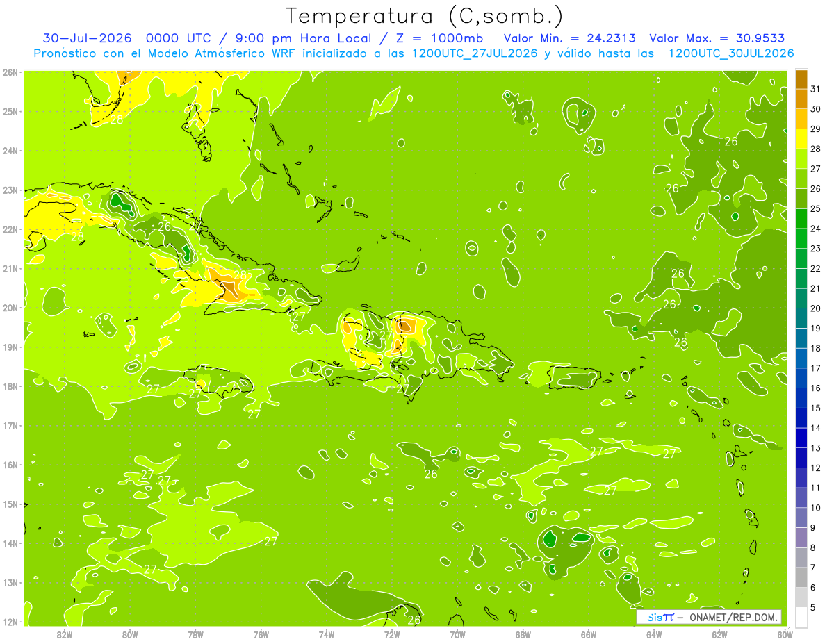Click white legend swatch below label 5
834x644 pixels.
(801, 617)
